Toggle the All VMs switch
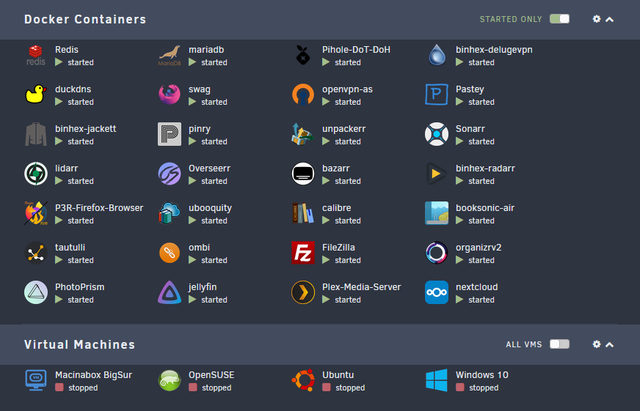 pyautogui.click(x=559, y=344)
